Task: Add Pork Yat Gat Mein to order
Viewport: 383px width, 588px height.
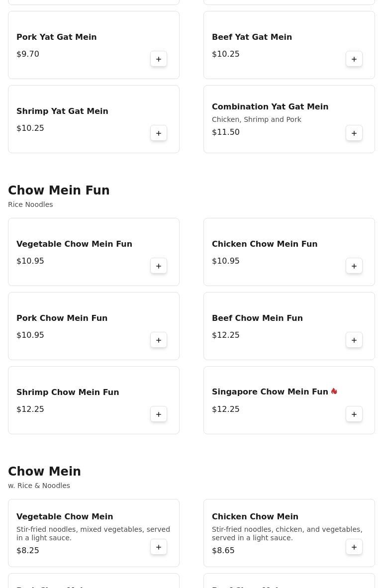Action: pyautogui.click(x=159, y=59)
